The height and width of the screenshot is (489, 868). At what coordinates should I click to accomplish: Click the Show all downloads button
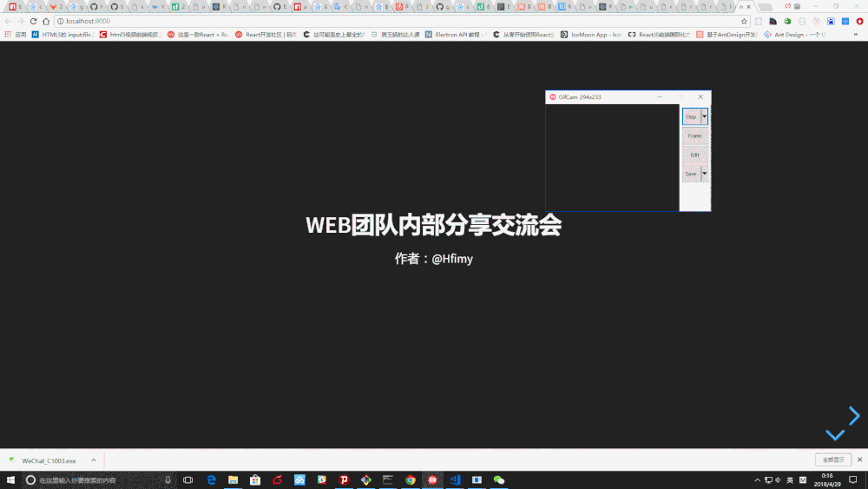tap(832, 460)
